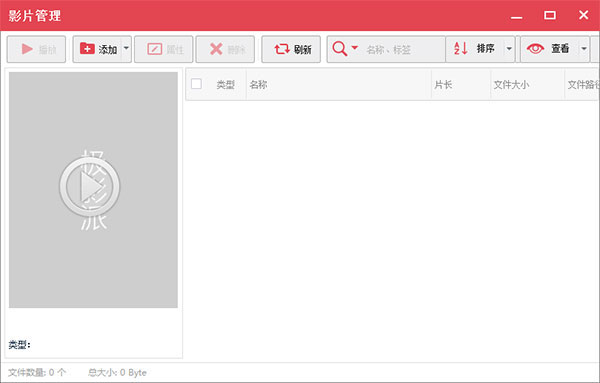The width and height of the screenshot is (600, 383).
Task: Maximize the 影片管理 window
Action: pyautogui.click(x=550, y=15)
